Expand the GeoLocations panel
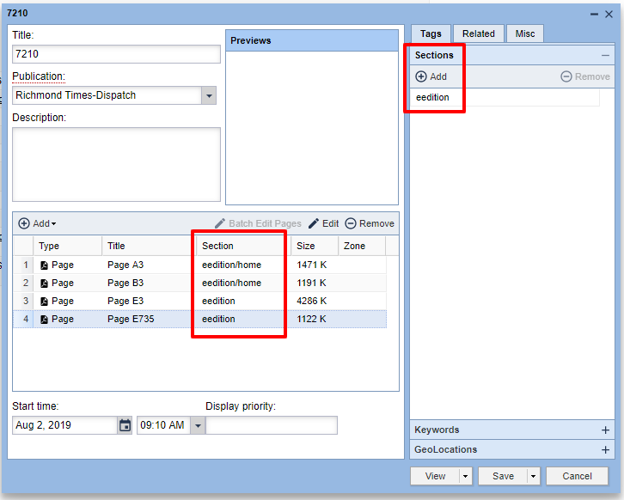 pos(605,450)
